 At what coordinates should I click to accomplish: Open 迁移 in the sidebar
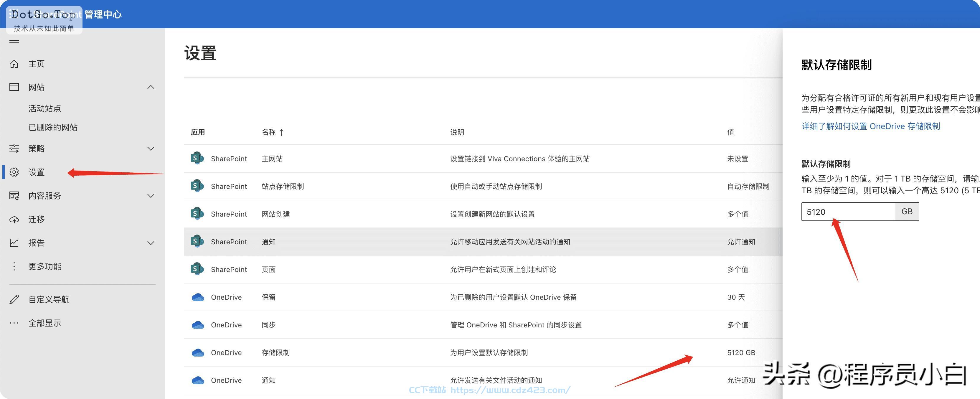pyautogui.click(x=37, y=219)
